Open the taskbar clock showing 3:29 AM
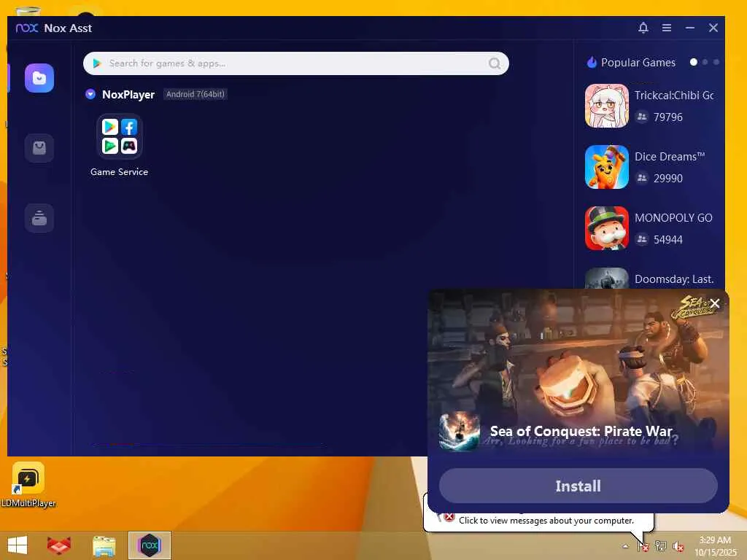The height and width of the screenshot is (560, 747). [x=715, y=546]
